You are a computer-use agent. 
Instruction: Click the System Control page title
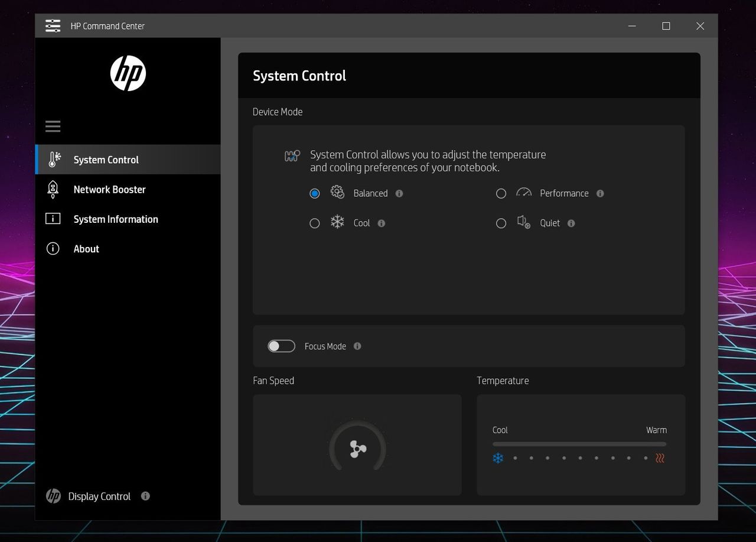click(299, 76)
